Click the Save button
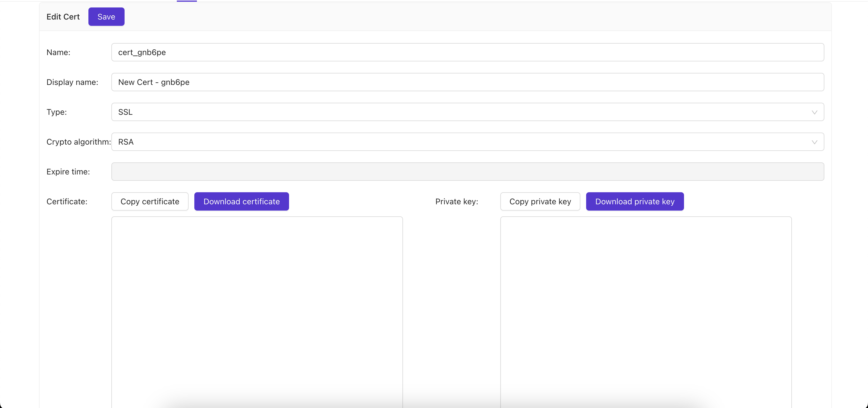868x408 pixels. [x=106, y=17]
